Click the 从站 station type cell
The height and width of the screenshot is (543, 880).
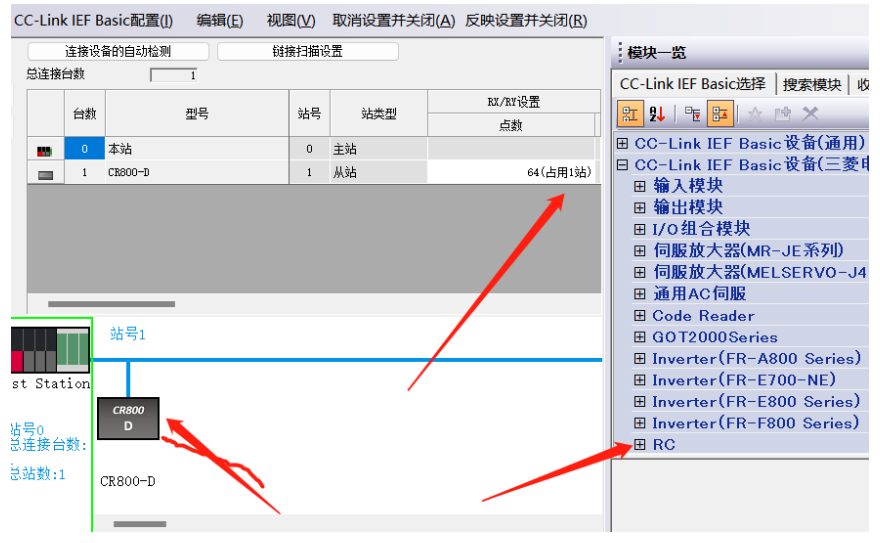(x=379, y=172)
